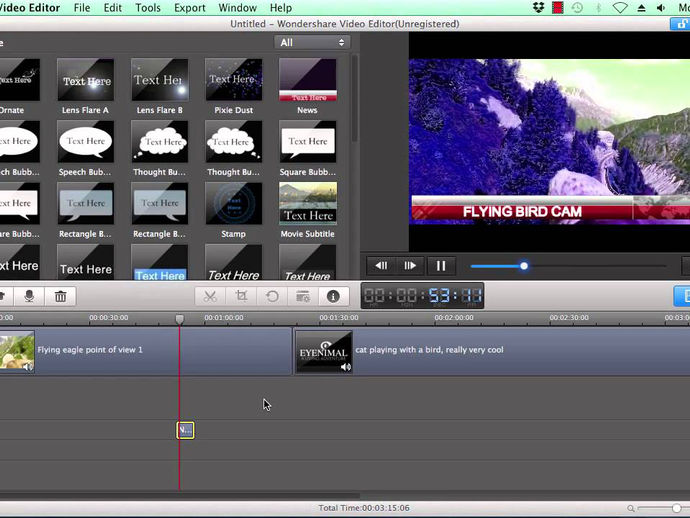Viewport: 690px width, 518px height.
Task: Step back one frame
Action: (381, 266)
